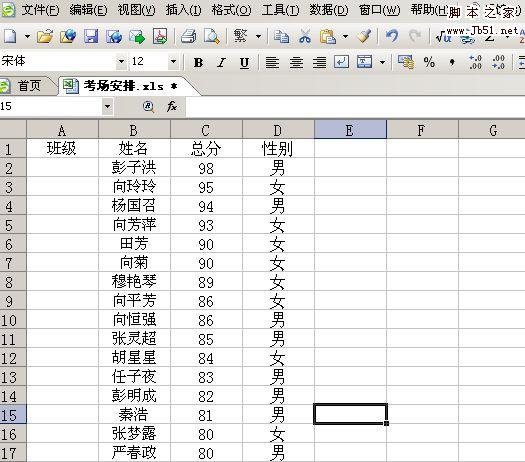Export the sheet to PDF
The width and height of the screenshot is (525, 462).
coord(160,36)
